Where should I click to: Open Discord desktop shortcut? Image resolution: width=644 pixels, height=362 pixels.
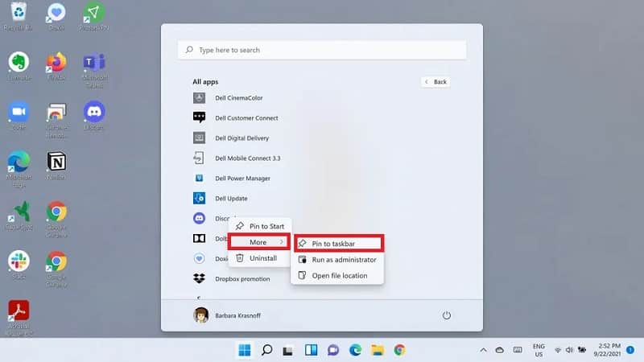point(94,116)
